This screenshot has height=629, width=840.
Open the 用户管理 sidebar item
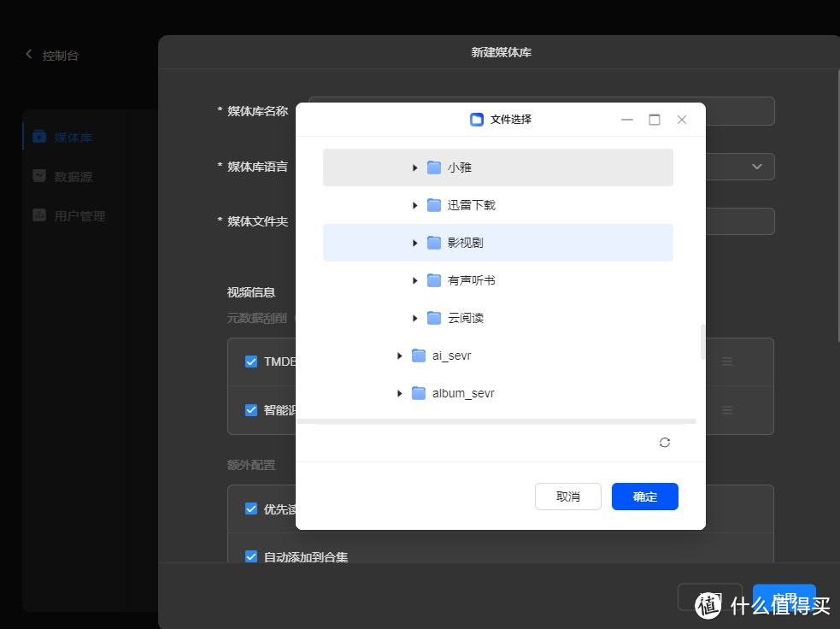(89, 216)
